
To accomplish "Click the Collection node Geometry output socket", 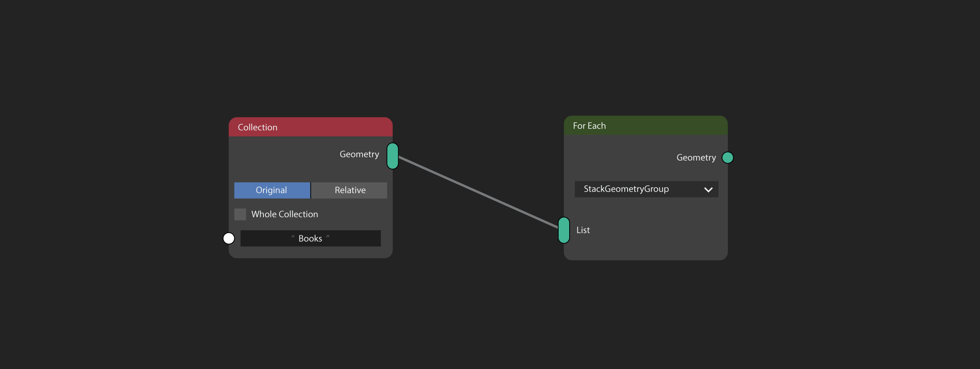I will pos(392,156).
